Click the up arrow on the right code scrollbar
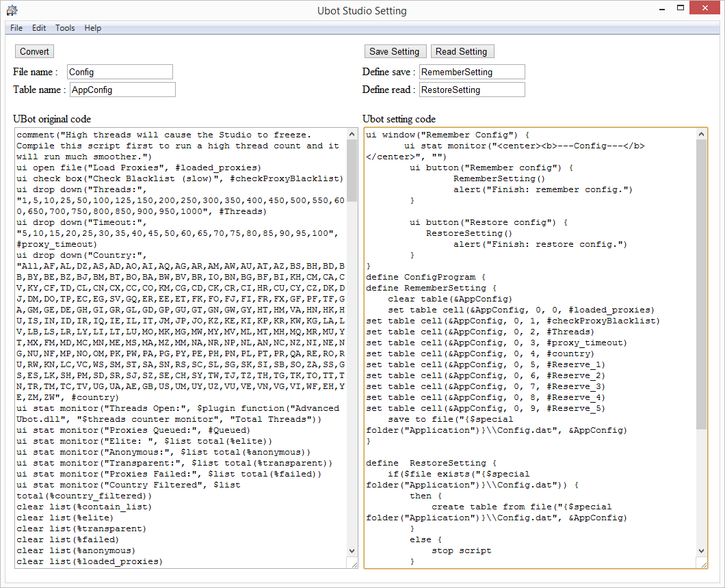Image resolution: width=725 pixels, height=588 pixels. 702,134
